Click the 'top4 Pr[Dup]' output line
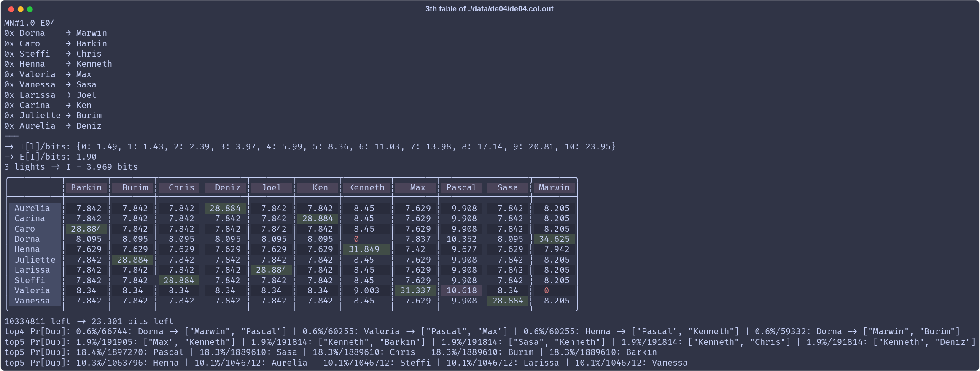The image size is (980, 371). pyautogui.click(x=482, y=331)
